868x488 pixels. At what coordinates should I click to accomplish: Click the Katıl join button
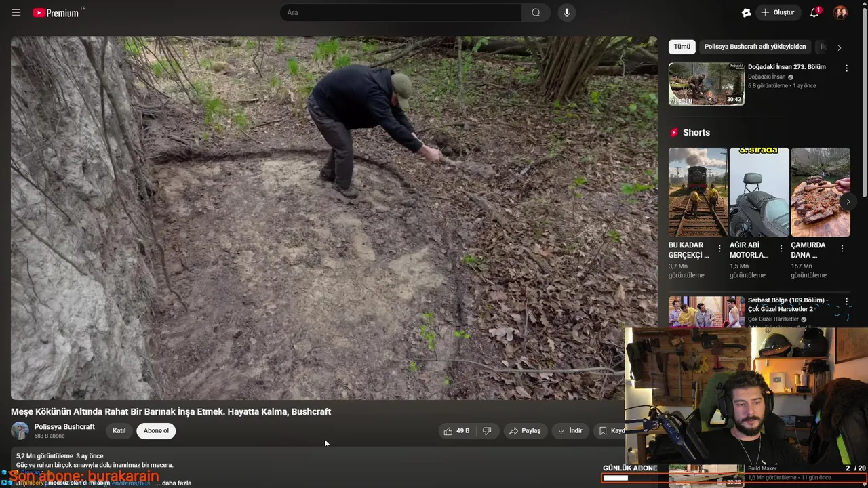(119, 431)
